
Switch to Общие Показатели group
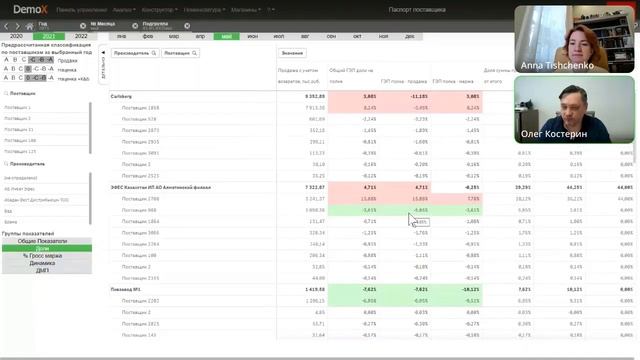coord(47,241)
